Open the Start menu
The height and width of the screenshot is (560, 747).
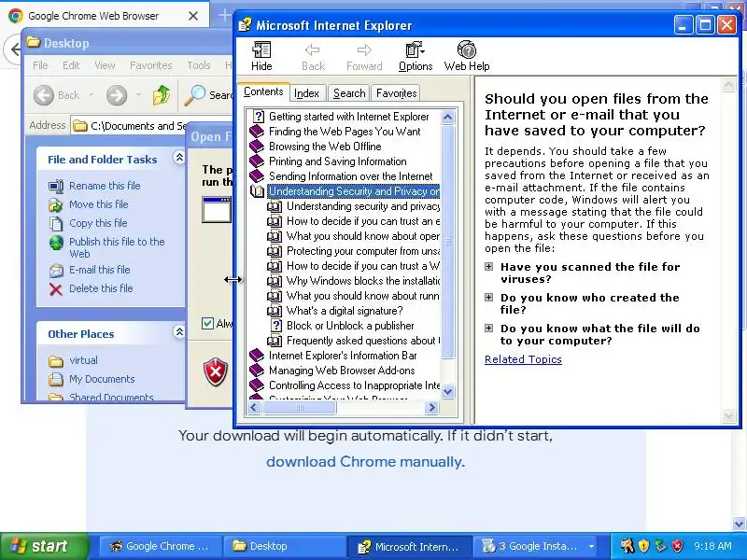coord(44,546)
